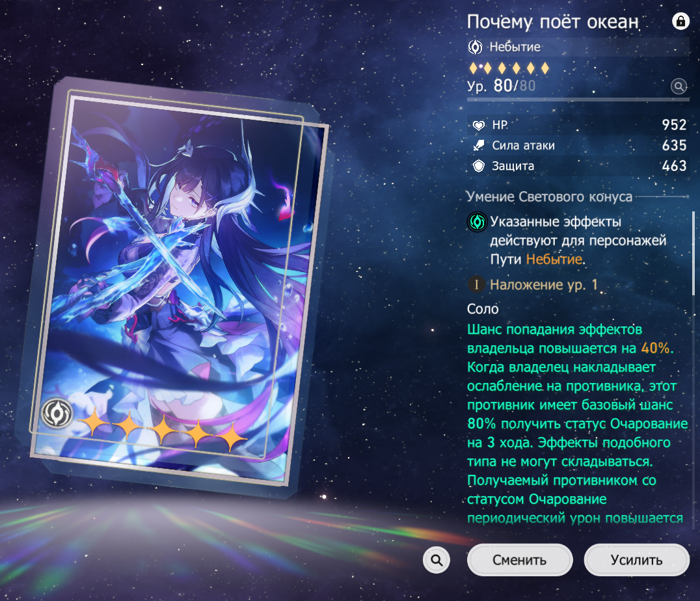The width and height of the screenshot is (700, 601).
Task: Click the Наложение ур. 1 label
Action: (544, 285)
